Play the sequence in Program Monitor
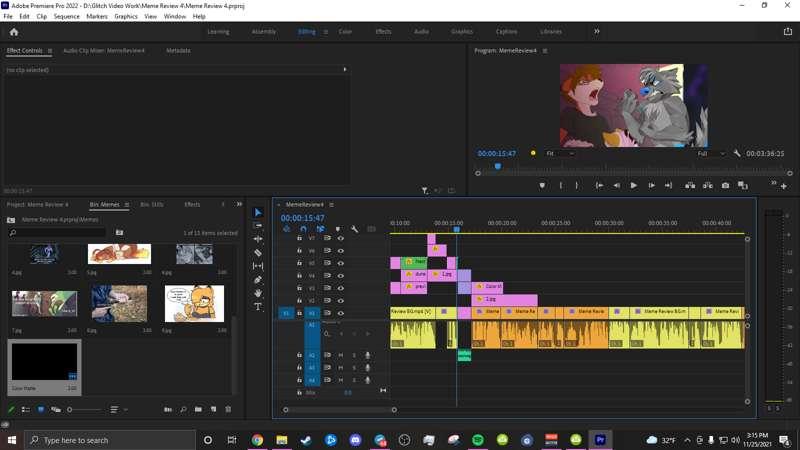Screen dimensions: 800x450 click(x=633, y=186)
